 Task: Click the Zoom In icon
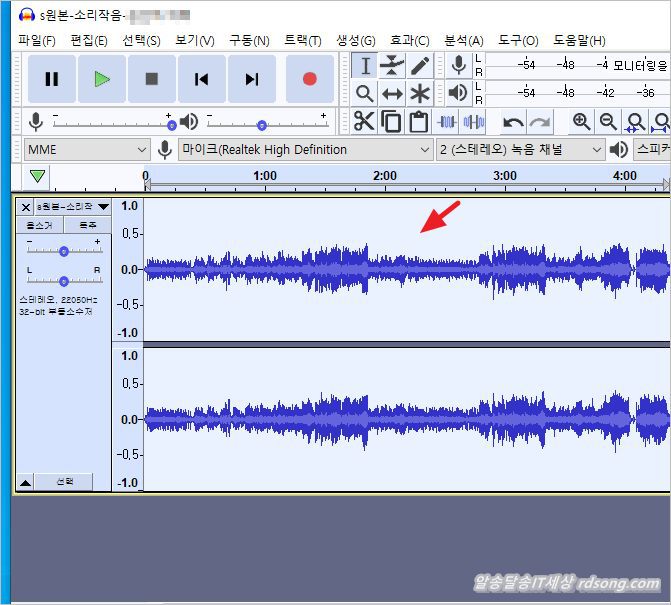coord(582,122)
